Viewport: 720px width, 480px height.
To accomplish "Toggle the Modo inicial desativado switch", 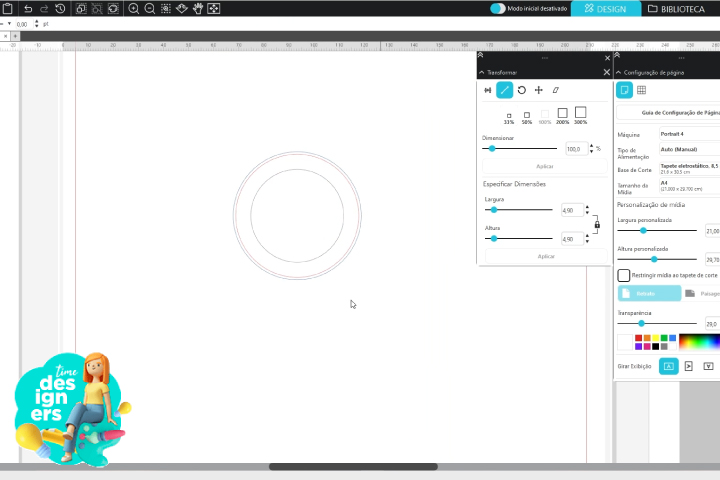I will coord(497,8).
